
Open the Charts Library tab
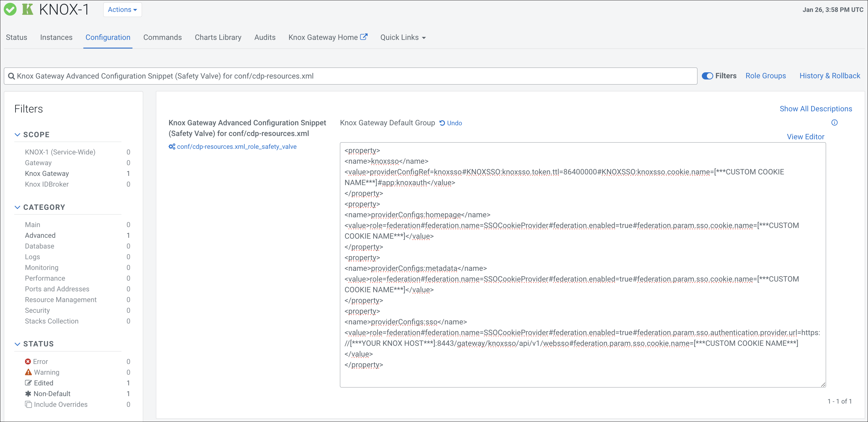point(218,37)
